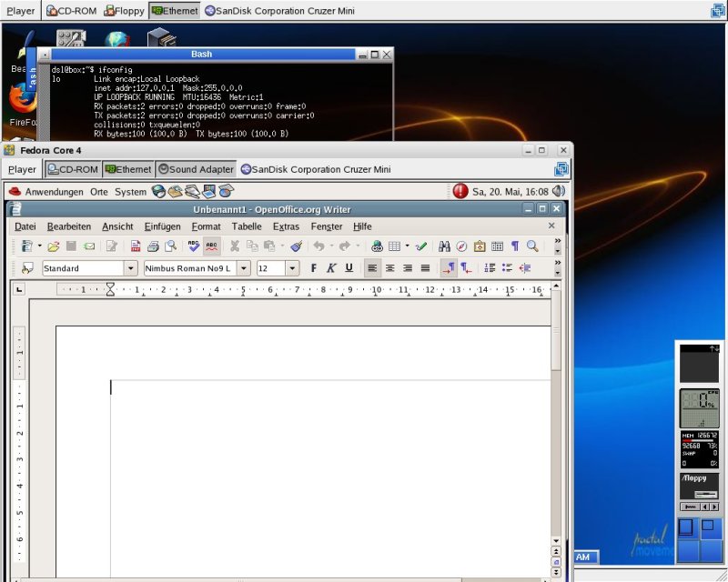Click the Sound Adapter device button
This screenshot has height=582, width=728.
tap(196, 169)
